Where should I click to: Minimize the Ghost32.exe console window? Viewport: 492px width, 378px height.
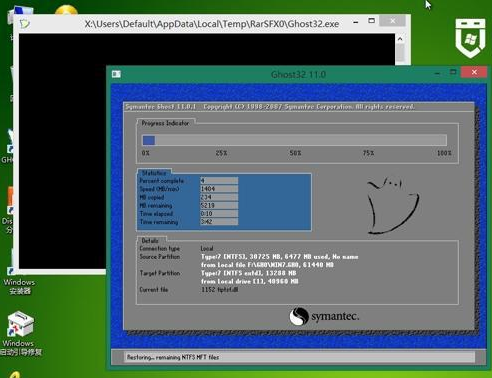click(x=356, y=22)
